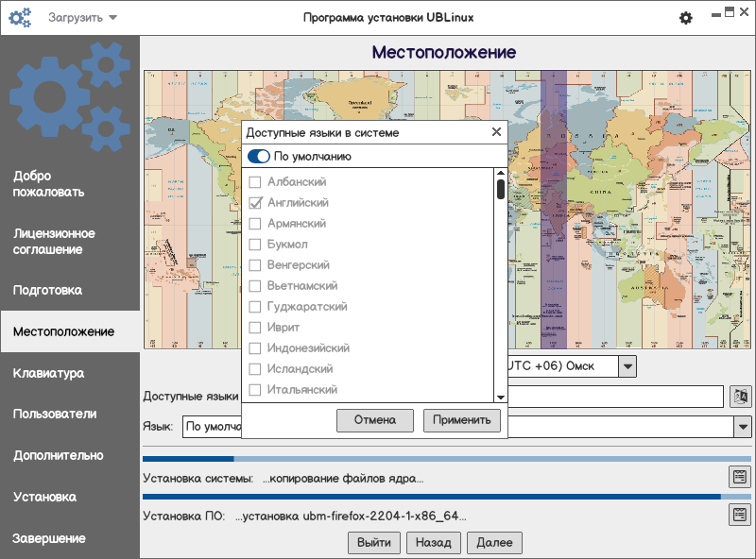The height and width of the screenshot is (559, 756).
Task: Open the software installation log icon
Action: click(739, 515)
